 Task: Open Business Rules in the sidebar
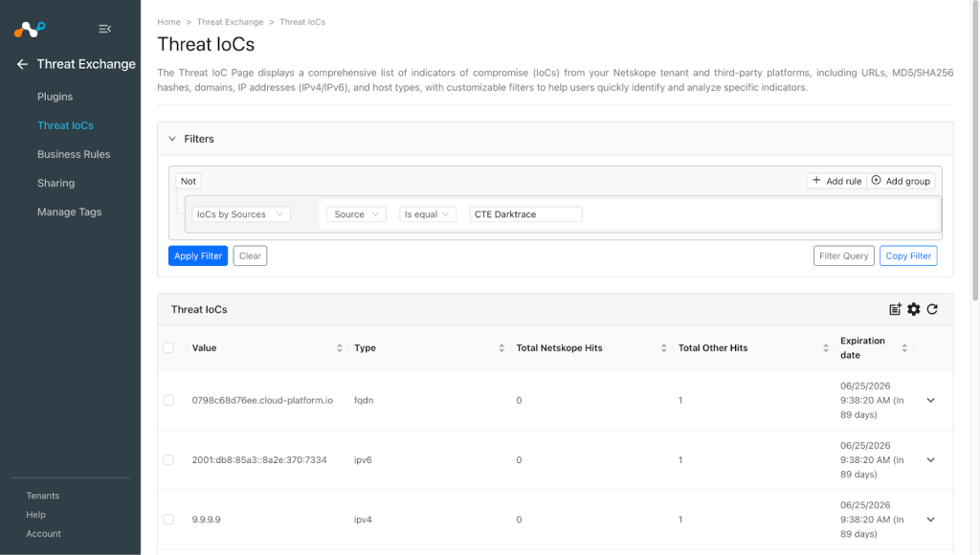74,154
